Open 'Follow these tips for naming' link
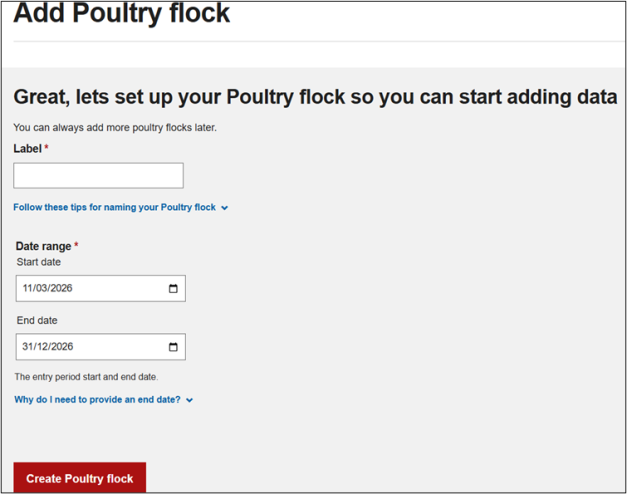Image resolution: width=627 pixels, height=494 pixels. pos(114,208)
